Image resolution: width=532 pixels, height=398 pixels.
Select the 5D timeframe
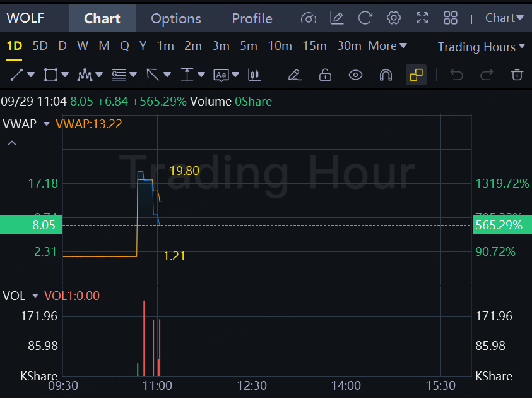pos(40,45)
